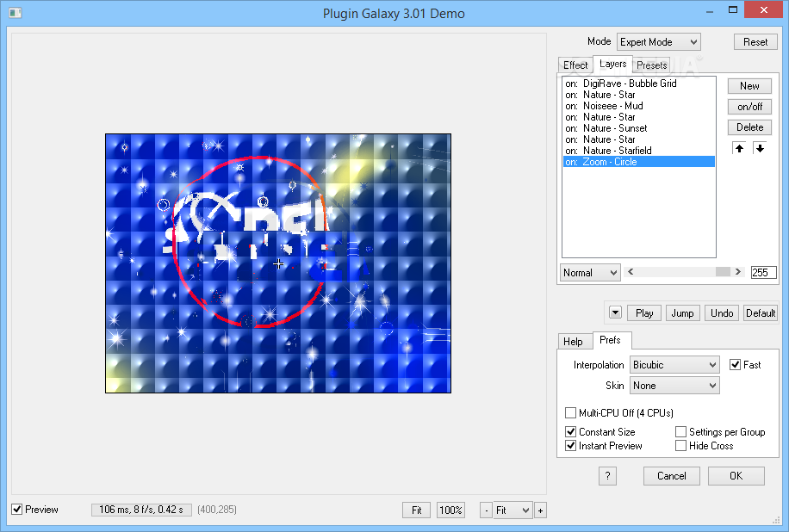Click the render time status display
The image size is (789, 532).
[x=141, y=510]
